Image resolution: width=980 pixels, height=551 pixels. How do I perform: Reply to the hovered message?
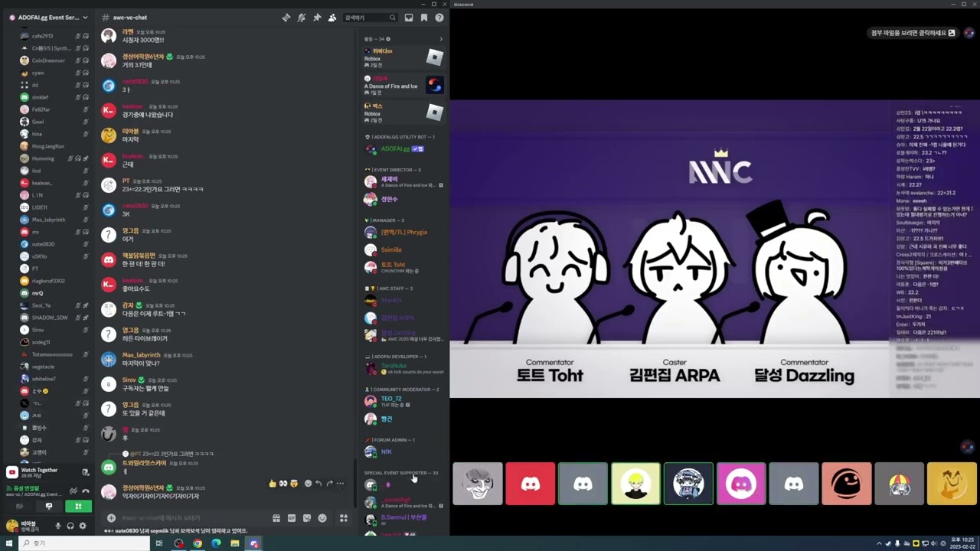click(x=318, y=484)
